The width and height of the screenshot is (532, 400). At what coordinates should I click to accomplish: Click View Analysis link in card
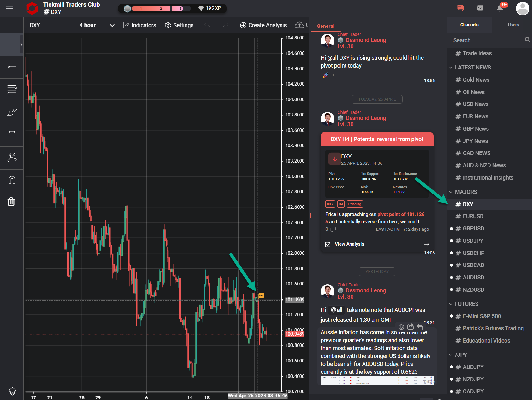click(377, 244)
